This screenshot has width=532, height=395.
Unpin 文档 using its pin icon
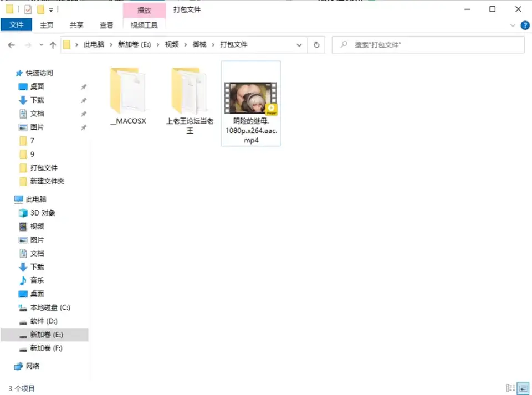tap(84, 114)
